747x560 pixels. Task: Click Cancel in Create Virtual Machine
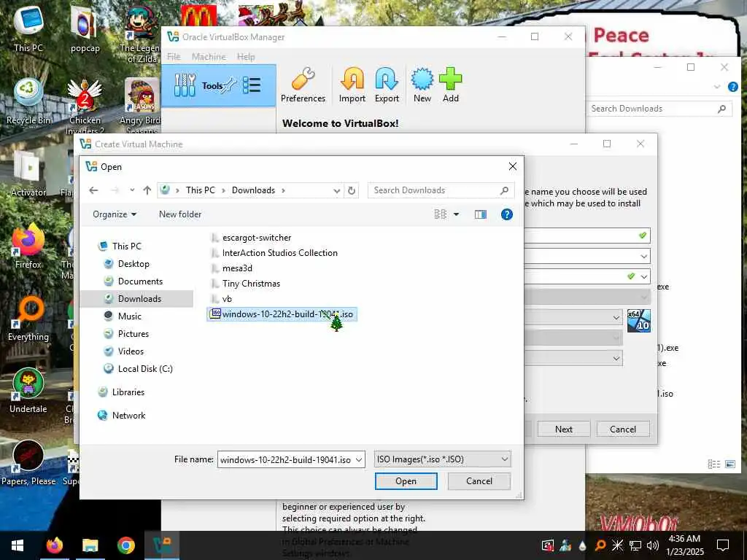coord(623,429)
